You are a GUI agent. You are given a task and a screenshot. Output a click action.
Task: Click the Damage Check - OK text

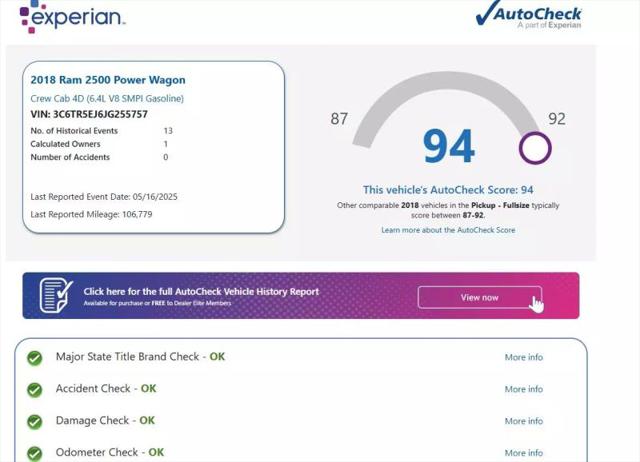pyautogui.click(x=105, y=420)
